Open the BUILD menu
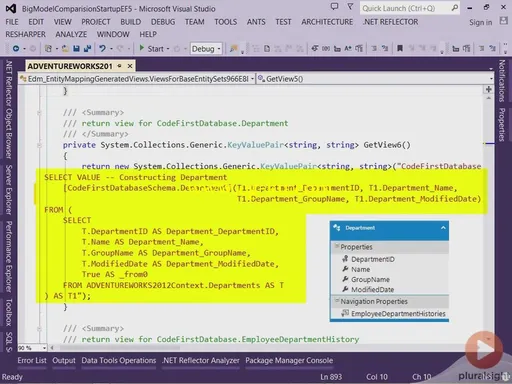Image resolution: width=512 pixels, height=384 pixels. [x=131, y=22]
